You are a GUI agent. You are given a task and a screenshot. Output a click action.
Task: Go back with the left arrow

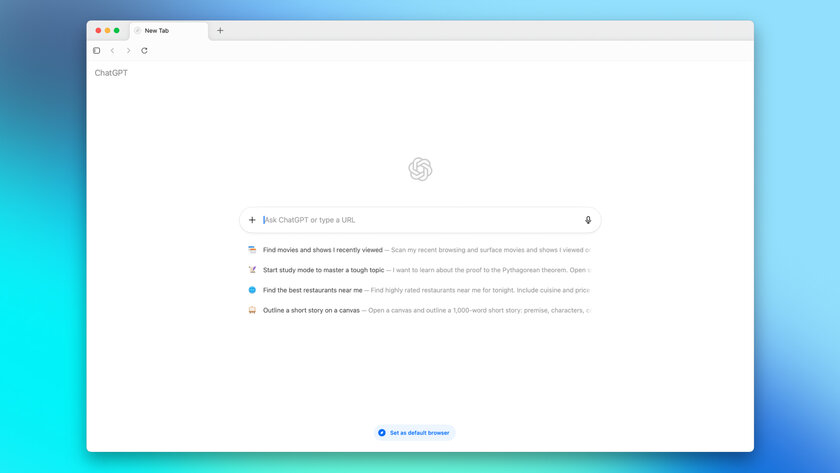(112, 50)
